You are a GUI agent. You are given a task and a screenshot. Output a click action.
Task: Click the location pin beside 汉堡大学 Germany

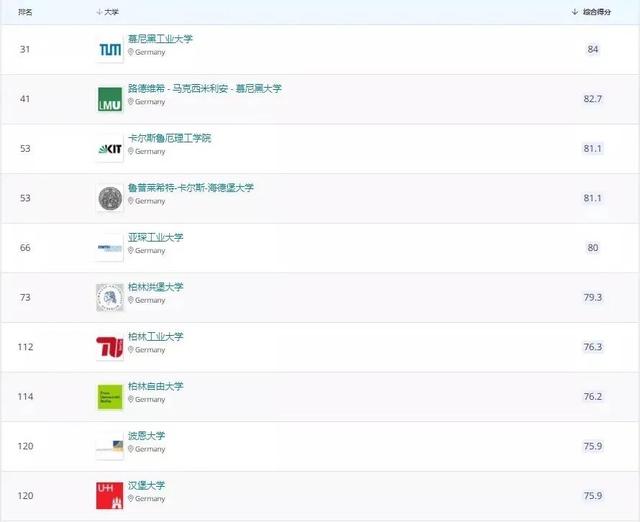tap(131, 498)
